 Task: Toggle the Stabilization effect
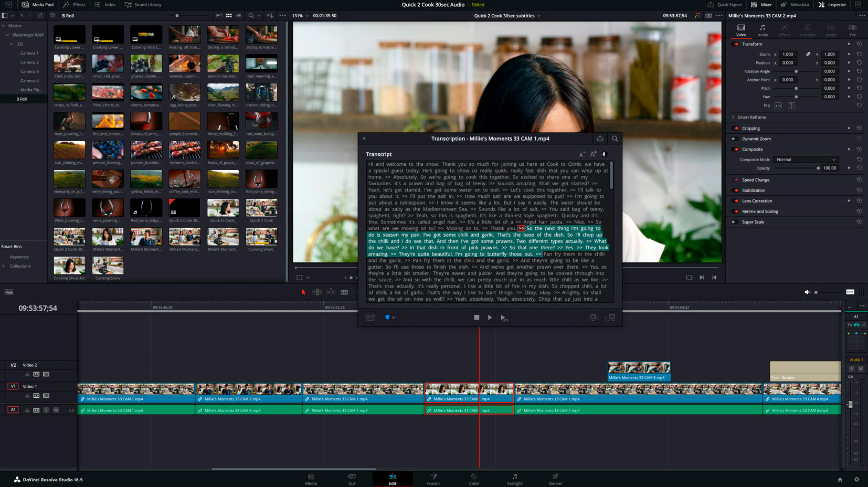click(736, 190)
